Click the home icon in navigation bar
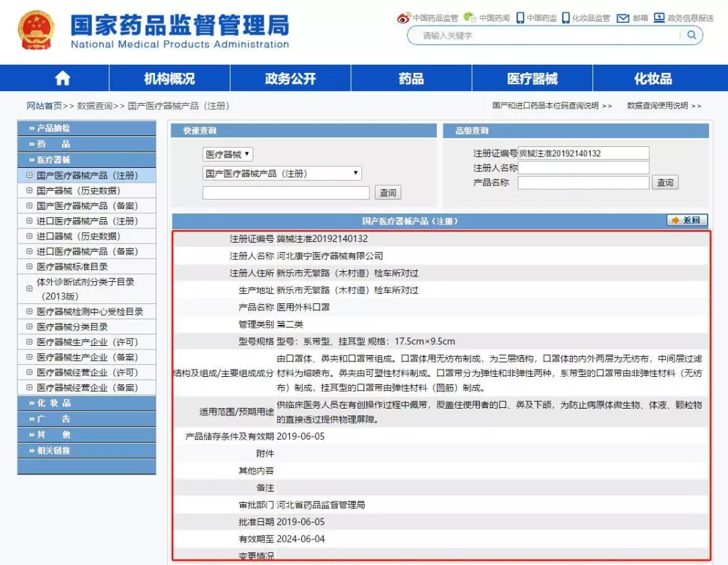The width and height of the screenshot is (728, 565). (62, 78)
